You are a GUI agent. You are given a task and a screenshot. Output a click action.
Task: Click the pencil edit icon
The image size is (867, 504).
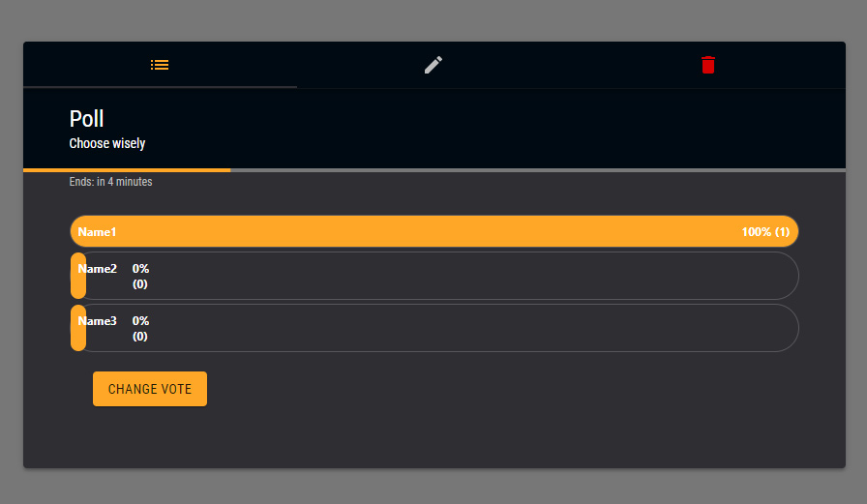[x=433, y=65]
